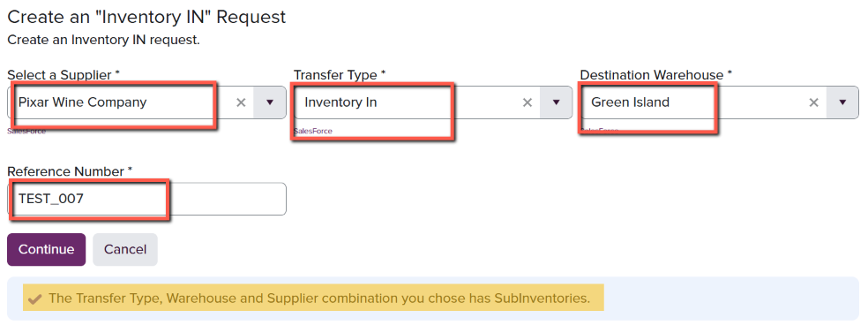Click the Green Island selected value
The height and width of the screenshot is (333, 868).
pos(631,102)
